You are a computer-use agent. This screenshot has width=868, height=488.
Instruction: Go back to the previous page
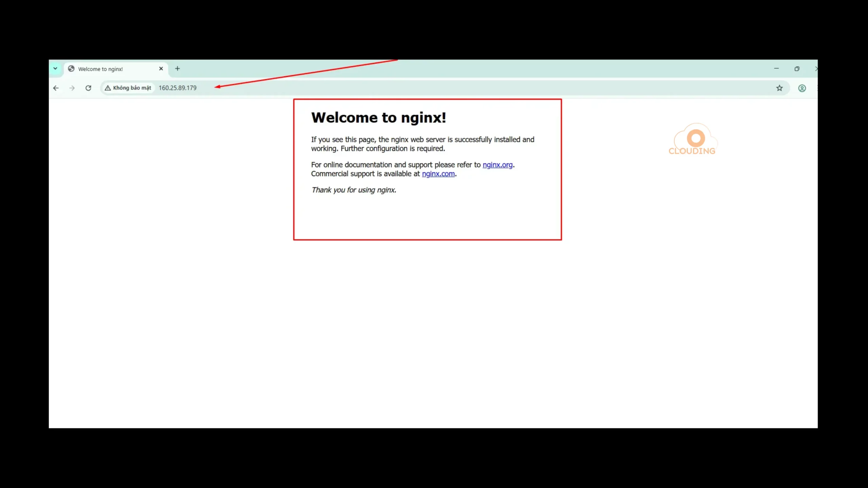pos(56,88)
